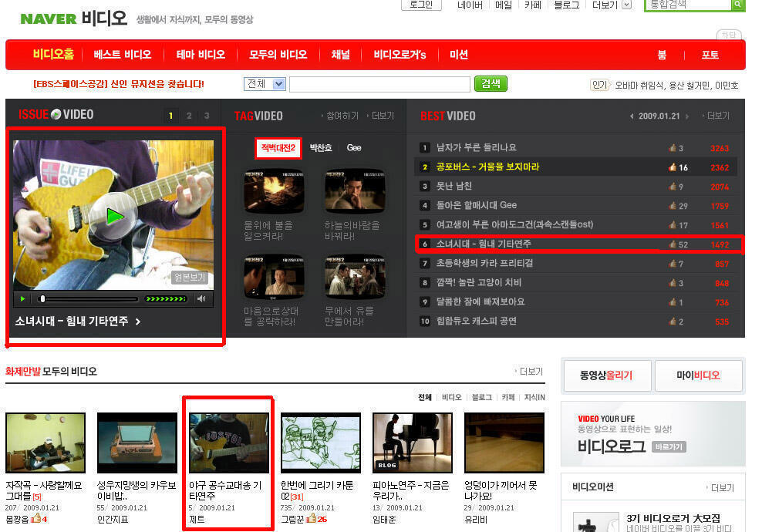
Task: Open best video 못난 남친
Action: tap(453, 186)
